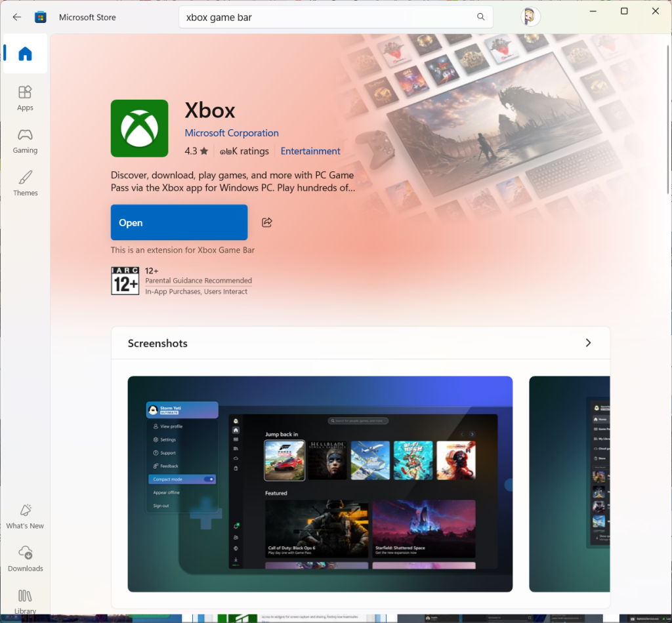Open the second partially visible screenshot
672x623 pixels.
(x=569, y=484)
